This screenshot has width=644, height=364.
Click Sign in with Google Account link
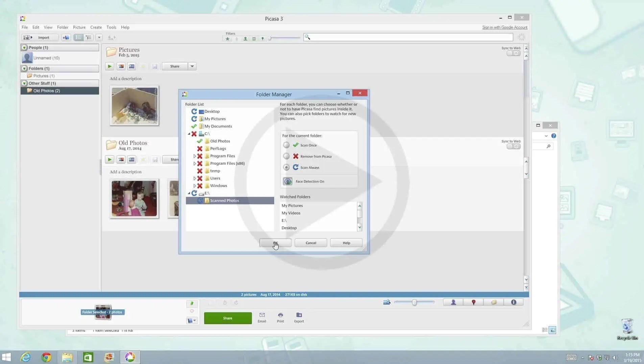click(x=505, y=27)
